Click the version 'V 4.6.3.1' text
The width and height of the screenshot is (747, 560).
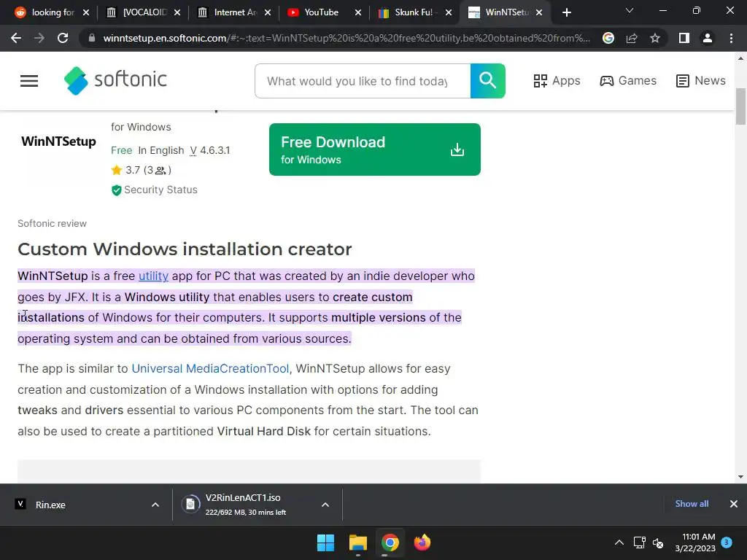click(x=209, y=150)
